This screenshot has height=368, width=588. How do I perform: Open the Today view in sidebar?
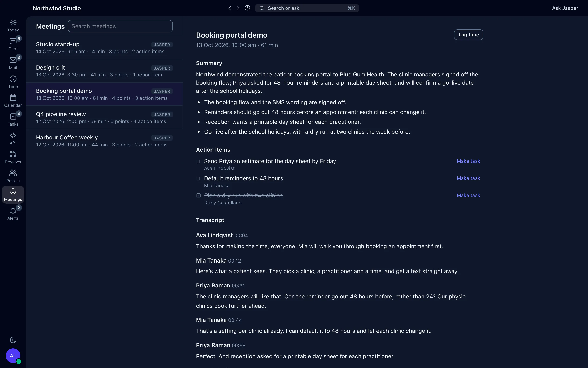(x=13, y=26)
